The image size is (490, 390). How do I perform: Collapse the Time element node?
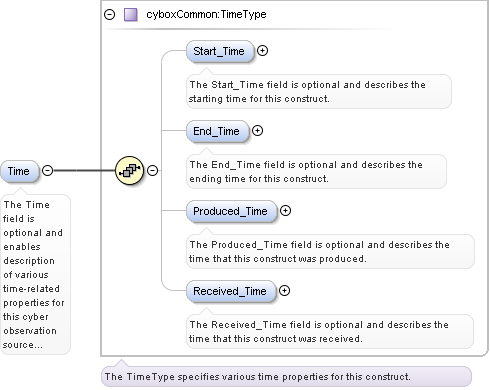point(48,170)
